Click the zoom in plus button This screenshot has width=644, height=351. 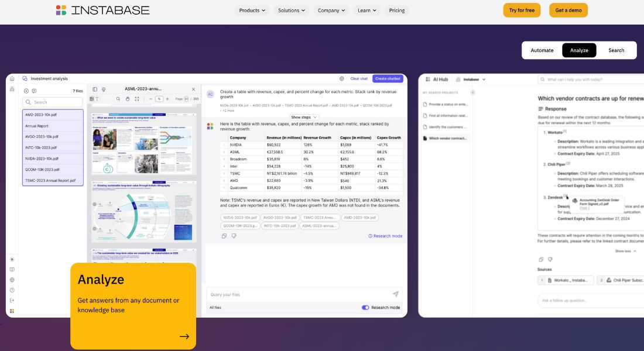pos(167,99)
